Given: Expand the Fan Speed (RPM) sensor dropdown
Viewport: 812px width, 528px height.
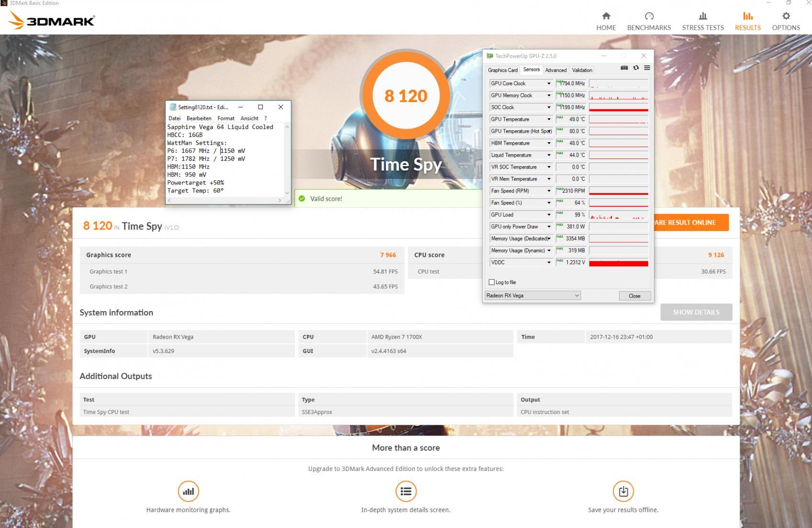Looking at the screenshot, I should point(549,191).
